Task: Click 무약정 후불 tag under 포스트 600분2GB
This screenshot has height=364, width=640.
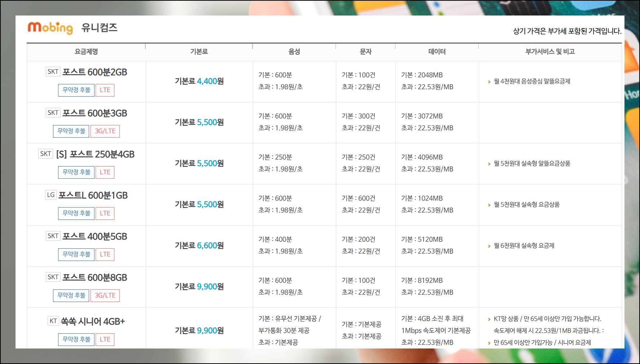Action: point(76,90)
